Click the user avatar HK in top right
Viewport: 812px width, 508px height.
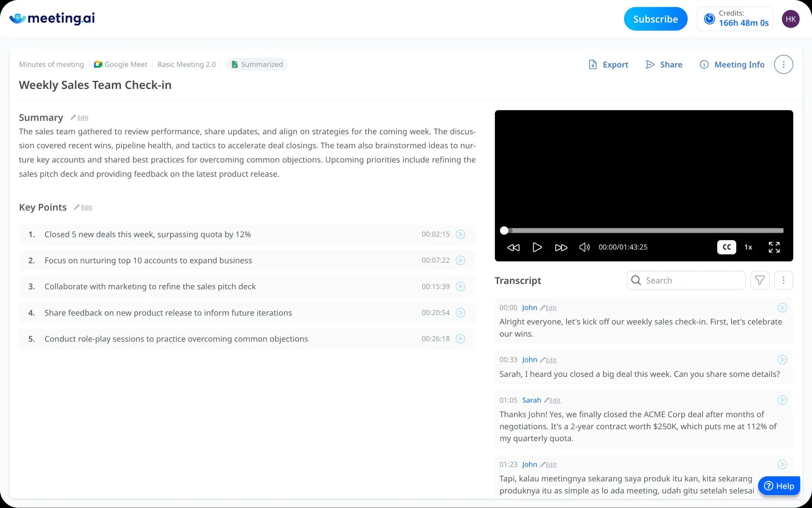pyautogui.click(x=791, y=19)
